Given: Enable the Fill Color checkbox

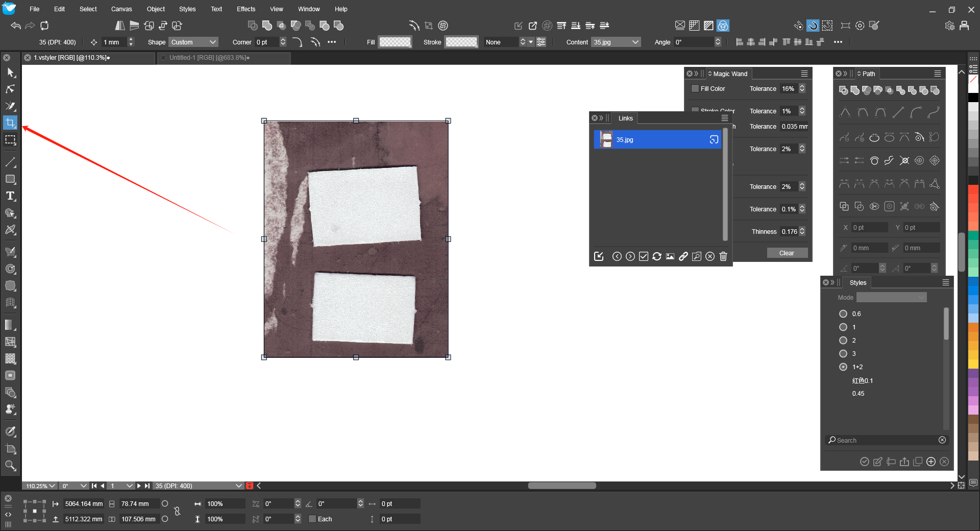Looking at the screenshot, I should click(695, 89).
